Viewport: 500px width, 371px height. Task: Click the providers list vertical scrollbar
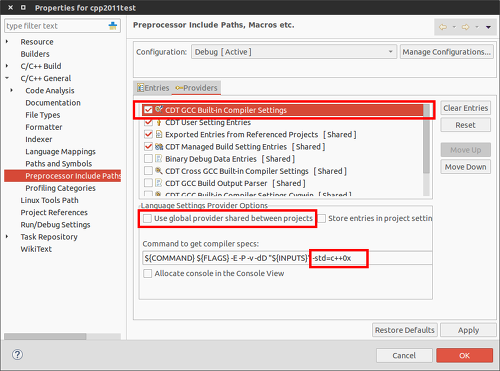click(426, 140)
